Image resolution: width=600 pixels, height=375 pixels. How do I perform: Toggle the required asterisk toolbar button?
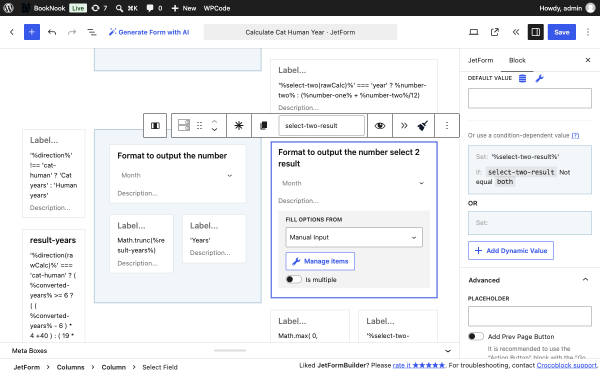(x=239, y=126)
